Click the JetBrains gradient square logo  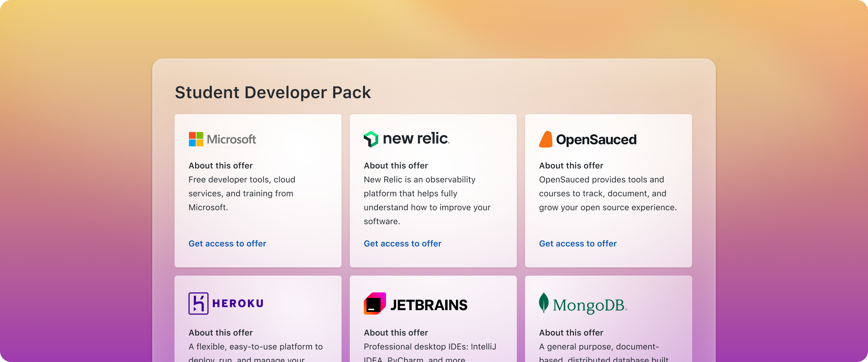click(x=375, y=304)
